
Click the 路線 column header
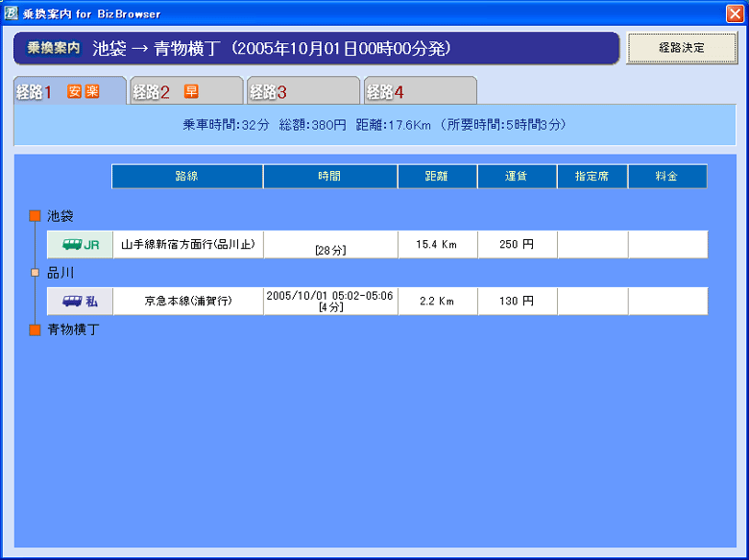point(187,177)
